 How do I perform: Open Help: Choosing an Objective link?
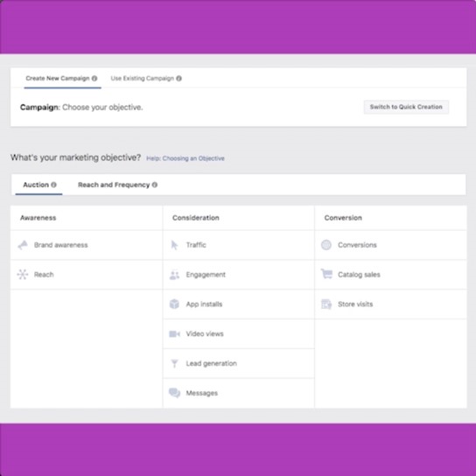[x=185, y=158]
